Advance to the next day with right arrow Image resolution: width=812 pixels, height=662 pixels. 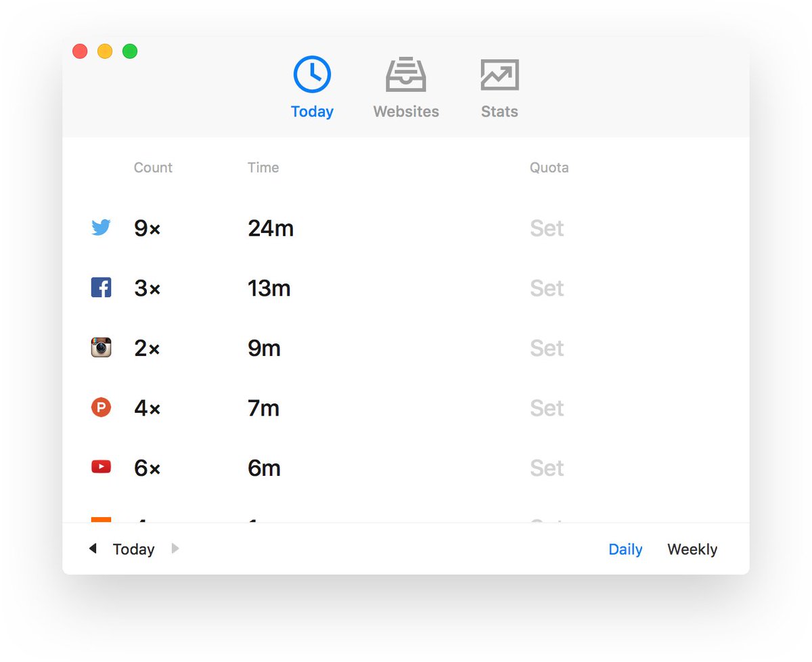175,548
